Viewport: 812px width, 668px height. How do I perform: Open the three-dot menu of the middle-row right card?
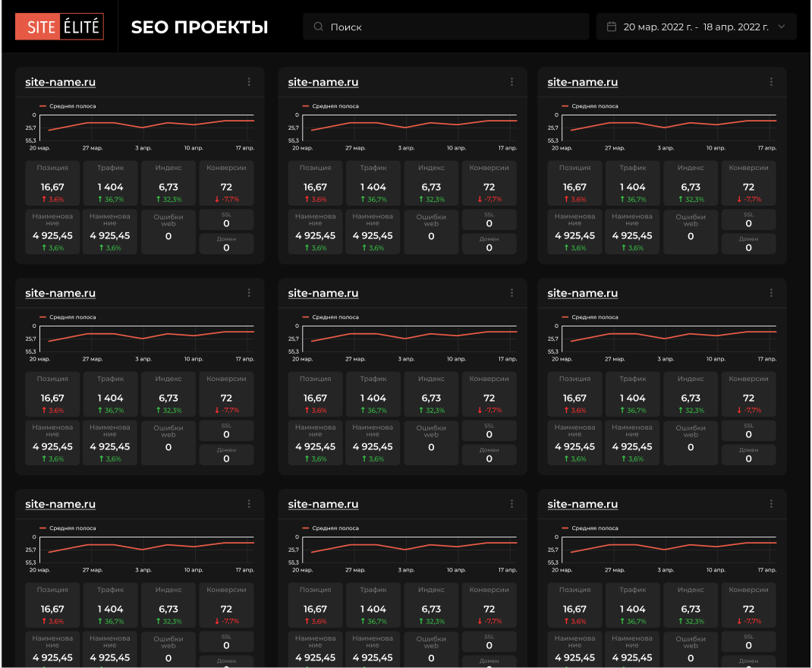coord(771,292)
